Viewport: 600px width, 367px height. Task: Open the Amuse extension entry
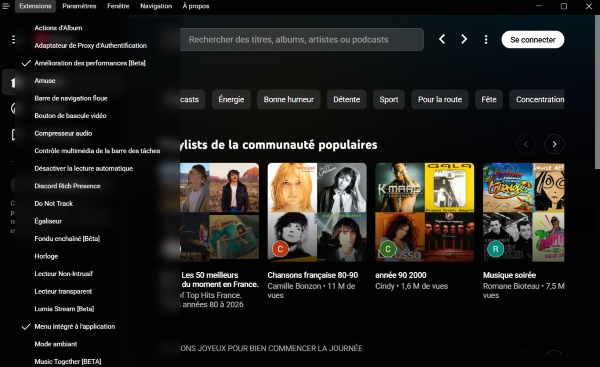coord(45,81)
